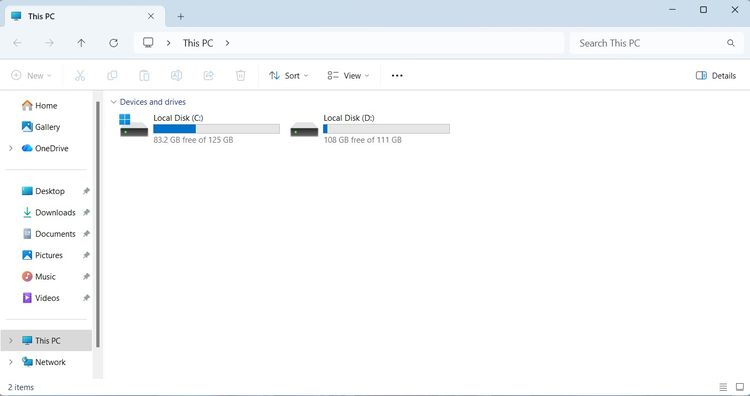Screen dimensions: 750x396
Task: Open Videos quick access folder
Action: [47, 298]
